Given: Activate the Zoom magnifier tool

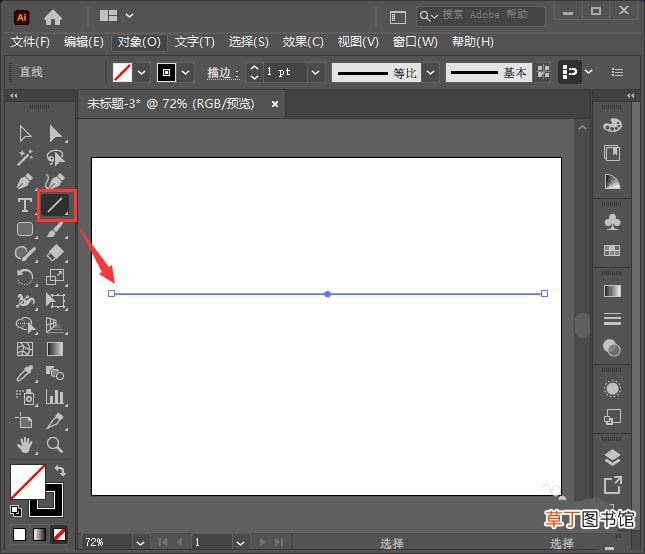Looking at the screenshot, I should tap(55, 445).
